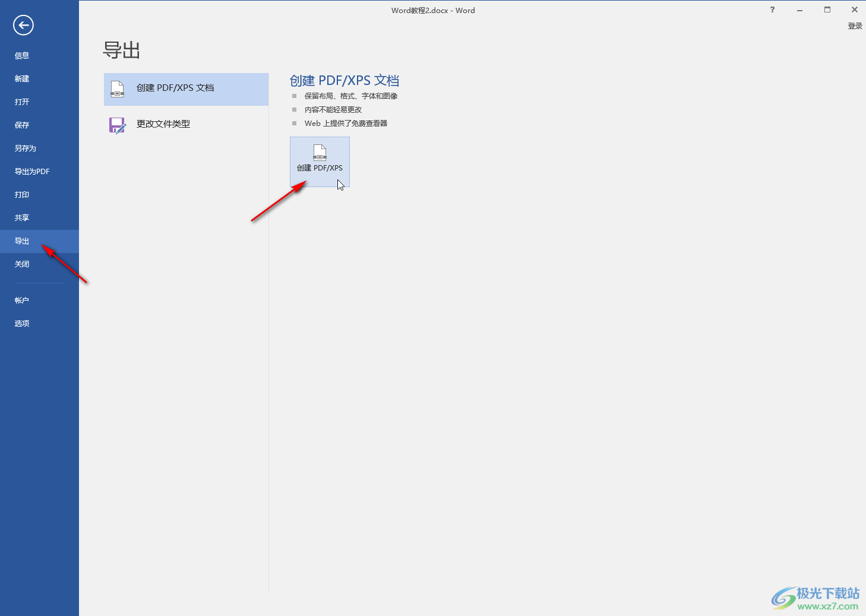The height and width of the screenshot is (616, 866).
Task: Click the 导出 page title
Action: pos(122,50)
